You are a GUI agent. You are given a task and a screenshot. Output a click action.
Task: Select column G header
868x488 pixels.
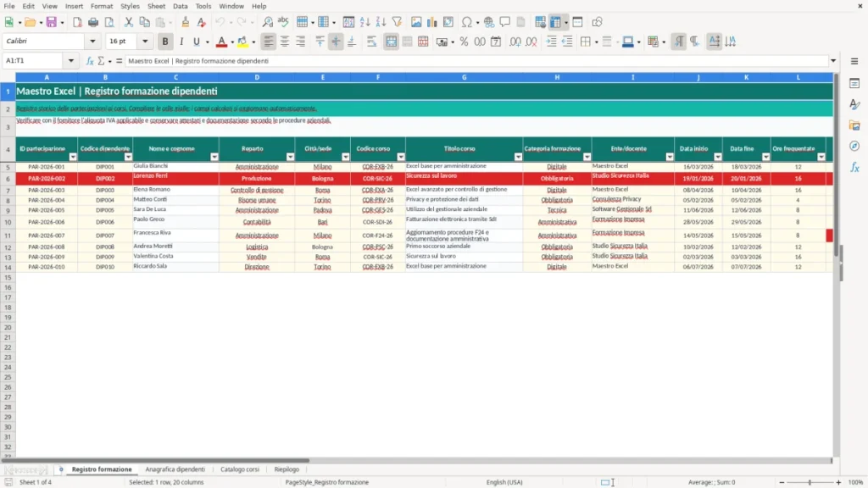[x=464, y=77]
